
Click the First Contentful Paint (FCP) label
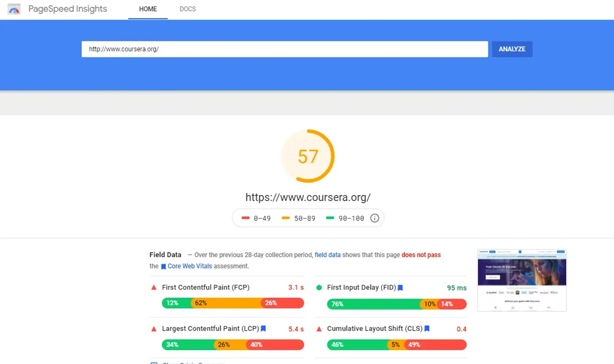[206, 287]
